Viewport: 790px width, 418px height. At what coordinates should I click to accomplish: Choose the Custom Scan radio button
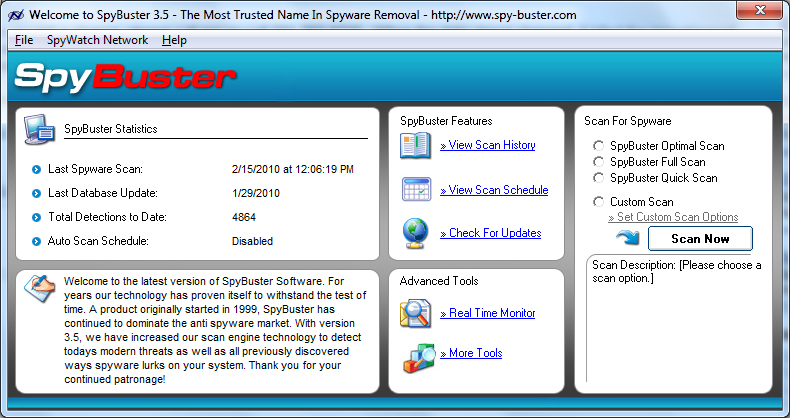(x=599, y=202)
